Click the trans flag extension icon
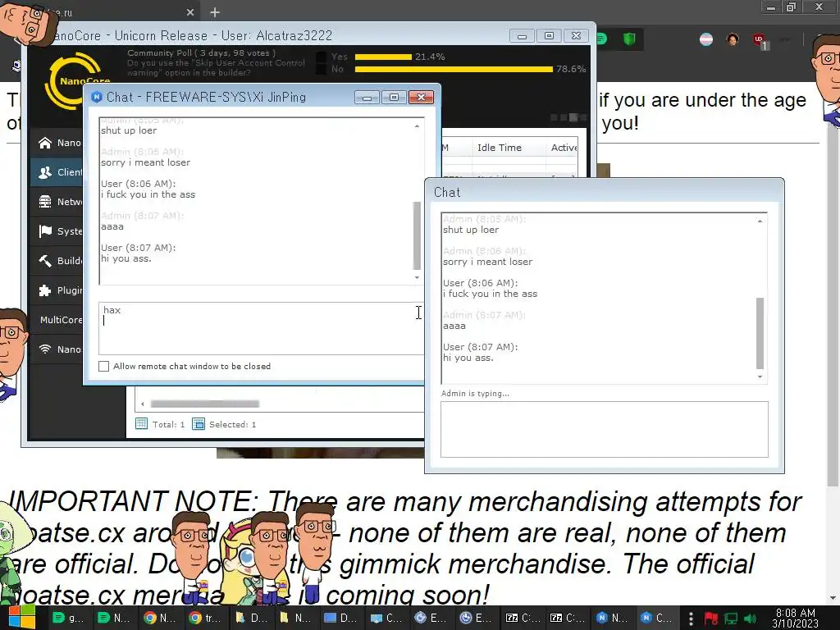This screenshot has height=630, width=840. tap(706, 39)
